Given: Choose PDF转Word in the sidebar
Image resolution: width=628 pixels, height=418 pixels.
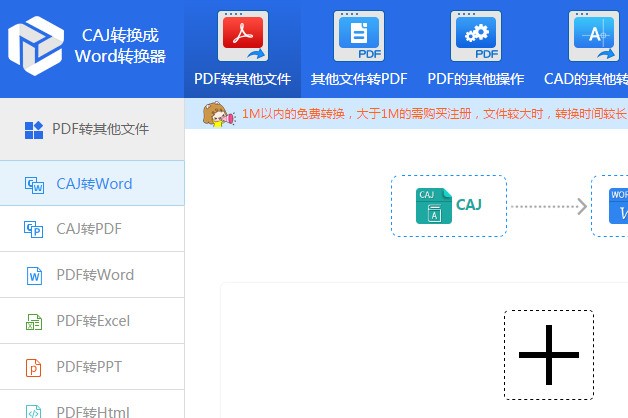Looking at the screenshot, I should pyautogui.click(x=92, y=275).
